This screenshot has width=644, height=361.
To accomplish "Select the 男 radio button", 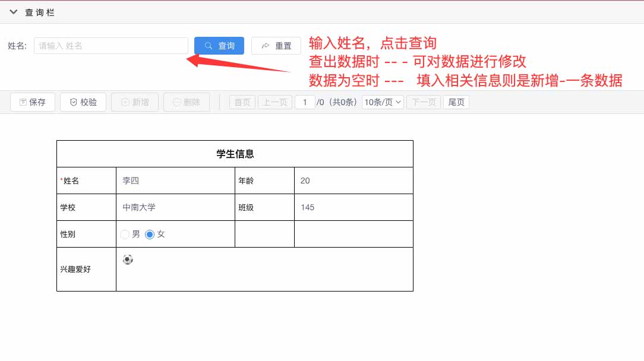I will click(x=124, y=234).
